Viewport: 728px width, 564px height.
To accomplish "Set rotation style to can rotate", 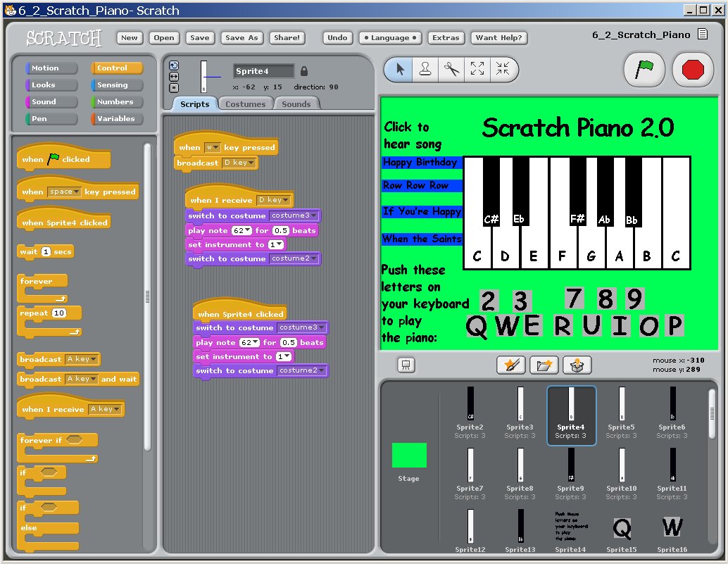I will coord(174,66).
